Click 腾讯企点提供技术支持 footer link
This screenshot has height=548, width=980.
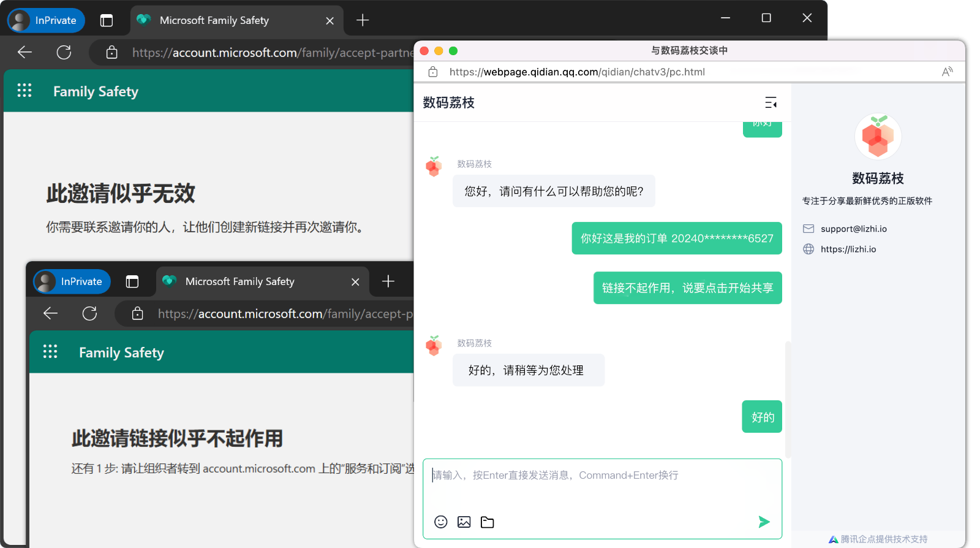(878, 539)
